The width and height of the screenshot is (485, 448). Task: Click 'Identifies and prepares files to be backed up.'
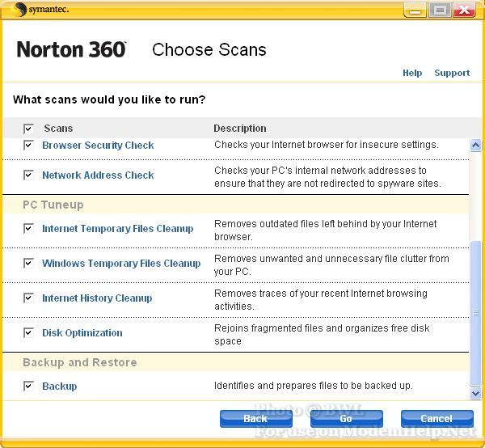coord(314,386)
